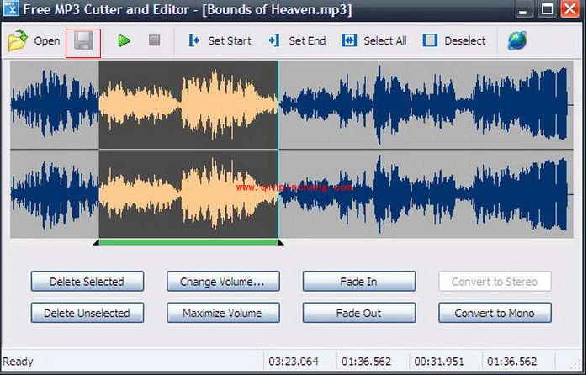
Task: Maximize the MP3 Cutter window
Action: tap(547, 9)
